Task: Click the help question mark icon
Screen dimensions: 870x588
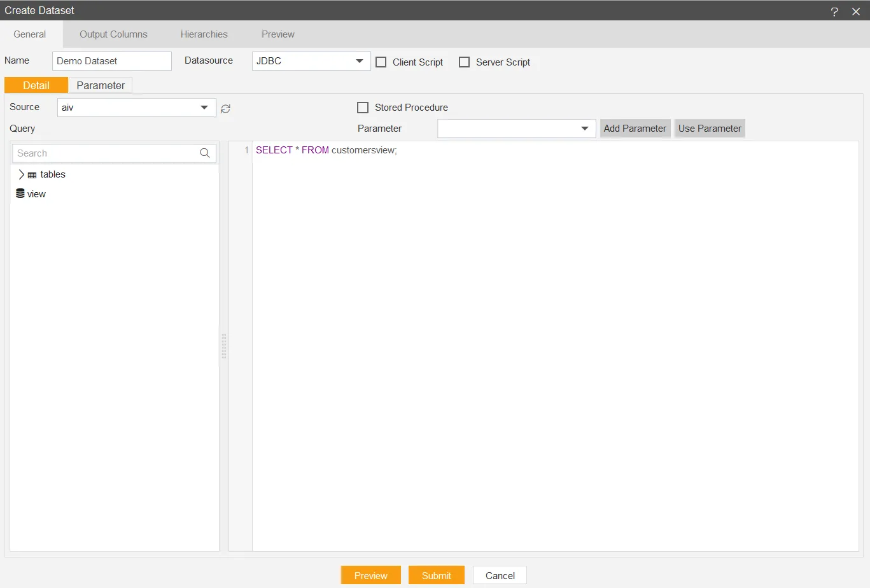Action: coord(834,11)
